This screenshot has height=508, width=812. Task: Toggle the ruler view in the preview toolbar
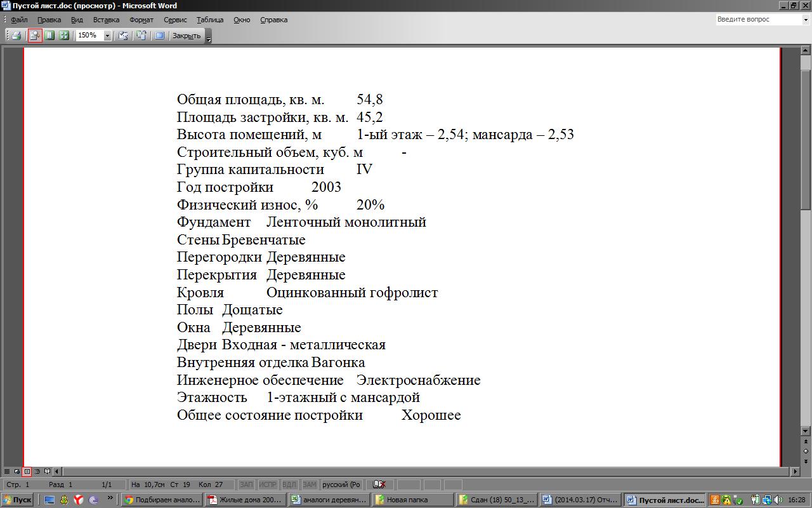pos(124,36)
